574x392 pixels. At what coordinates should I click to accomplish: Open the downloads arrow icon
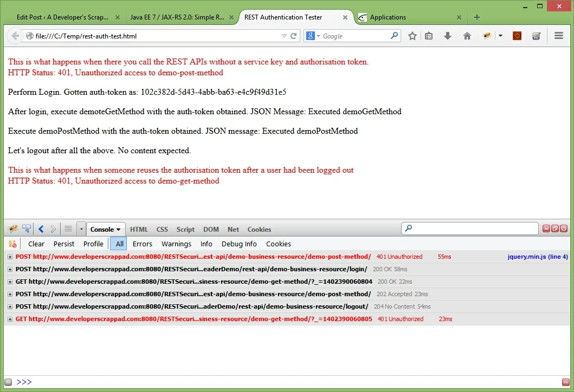pyautogui.click(x=447, y=36)
